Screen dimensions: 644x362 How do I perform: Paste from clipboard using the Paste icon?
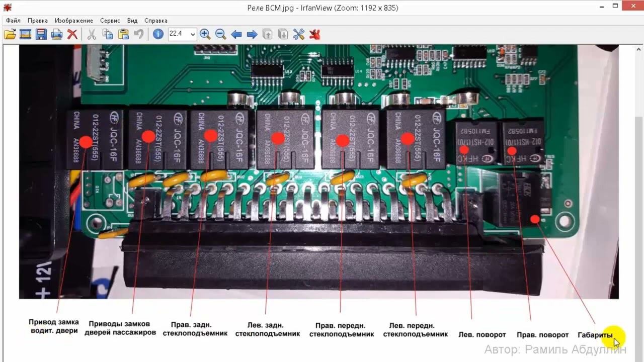[x=123, y=34]
